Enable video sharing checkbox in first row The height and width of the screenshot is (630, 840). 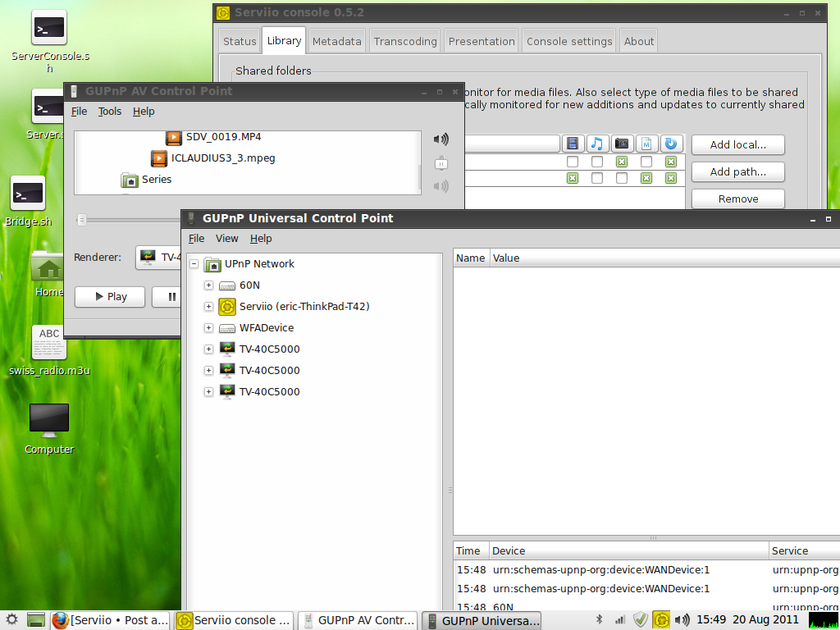click(573, 162)
